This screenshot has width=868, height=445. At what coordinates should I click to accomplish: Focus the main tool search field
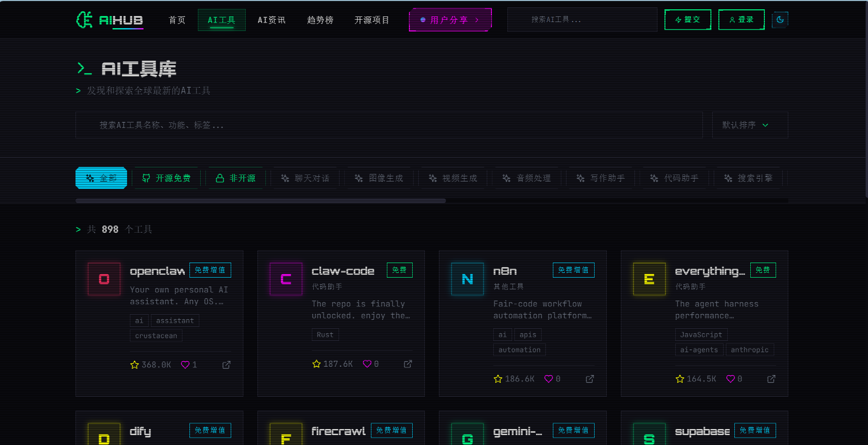[x=389, y=125]
